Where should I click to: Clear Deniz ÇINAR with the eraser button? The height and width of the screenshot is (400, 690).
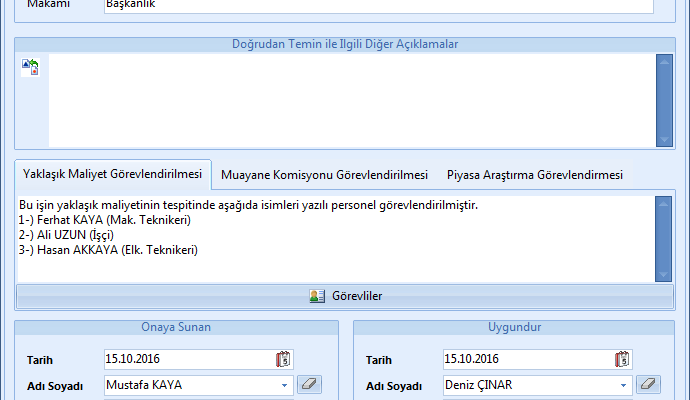click(648, 384)
